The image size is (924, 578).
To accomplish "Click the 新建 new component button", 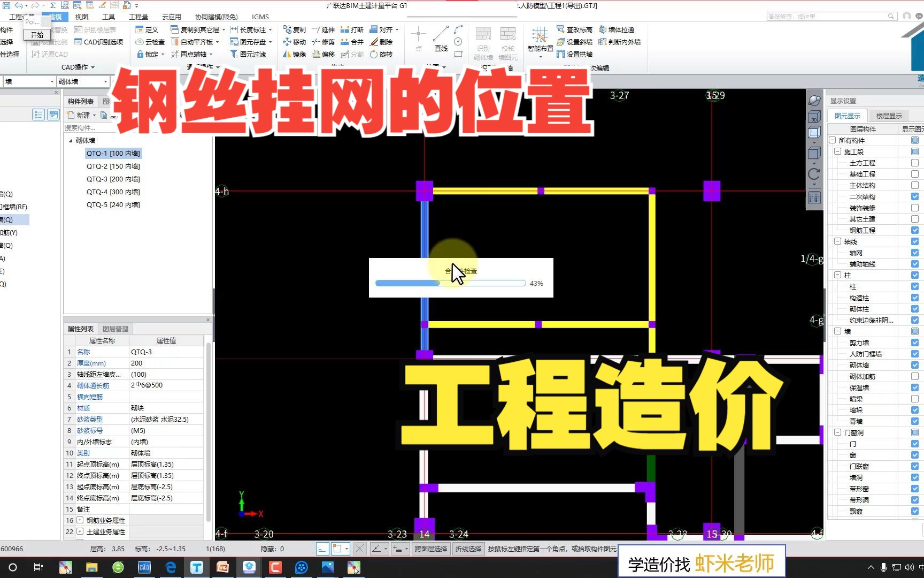I will [x=81, y=115].
